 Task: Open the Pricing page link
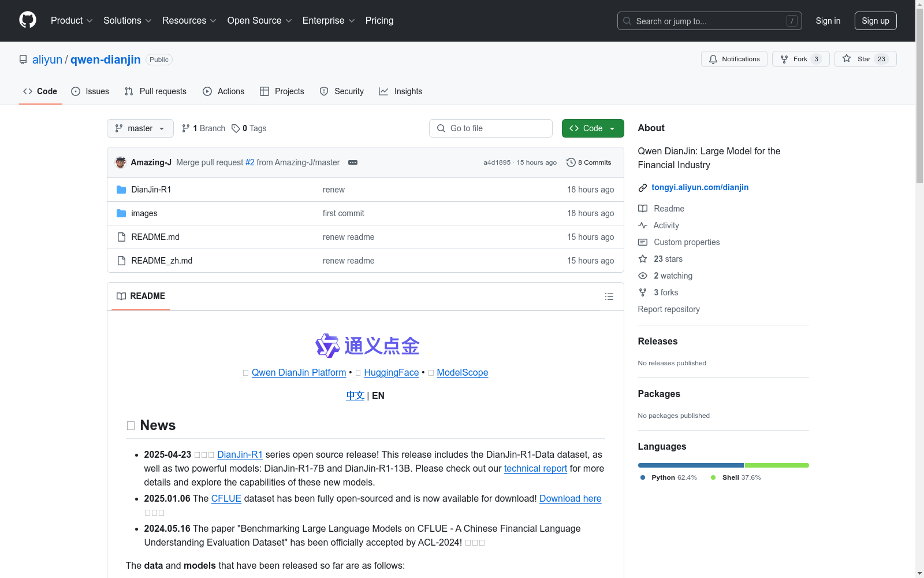[379, 21]
